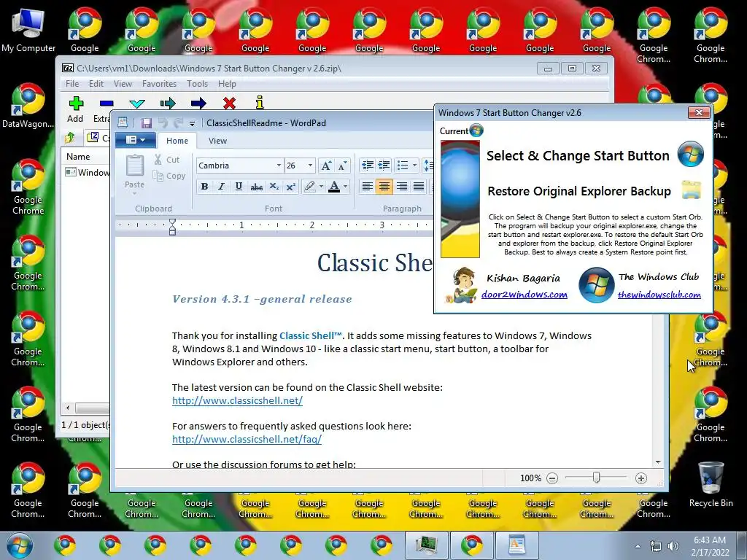Toggle the highlighted Center alignment button

coord(384,187)
